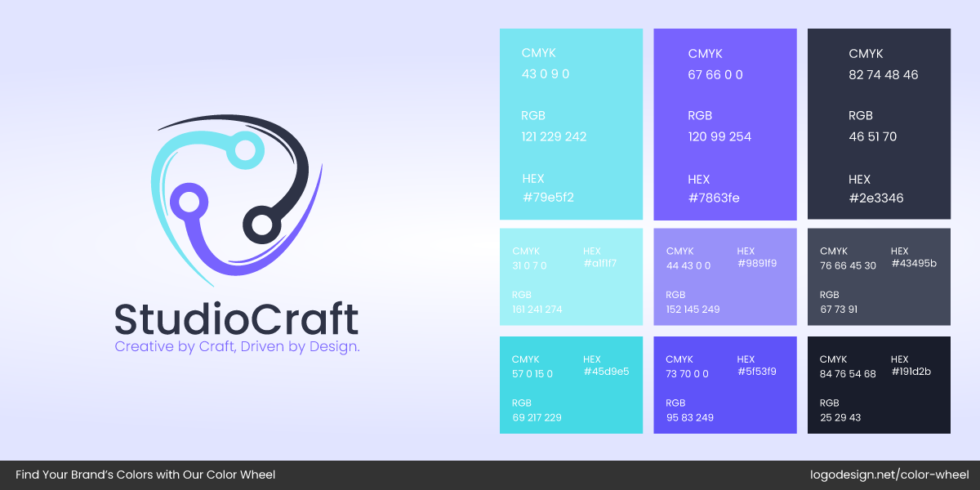Viewport: 980px width, 490px height.
Task: Open the logodesign.net/color-wheel link
Action: (889, 474)
